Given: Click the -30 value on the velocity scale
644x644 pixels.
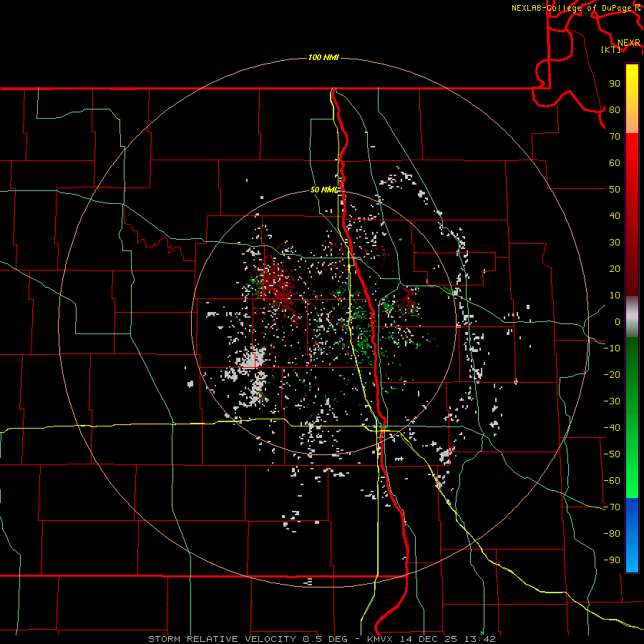Looking at the screenshot, I should click(612, 401).
